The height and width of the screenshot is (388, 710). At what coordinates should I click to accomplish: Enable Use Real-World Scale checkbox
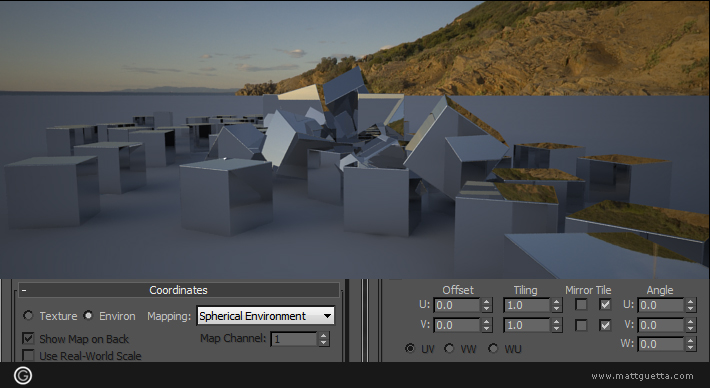(28, 355)
